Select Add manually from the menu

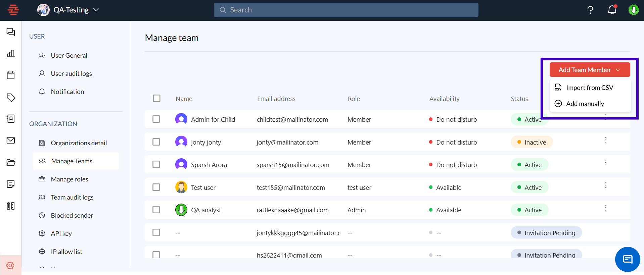[x=585, y=104]
